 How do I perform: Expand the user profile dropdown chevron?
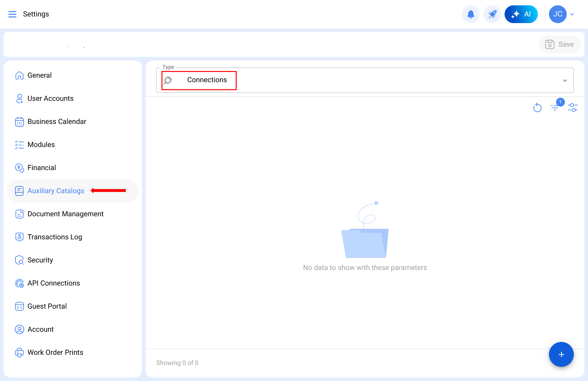coord(572,14)
